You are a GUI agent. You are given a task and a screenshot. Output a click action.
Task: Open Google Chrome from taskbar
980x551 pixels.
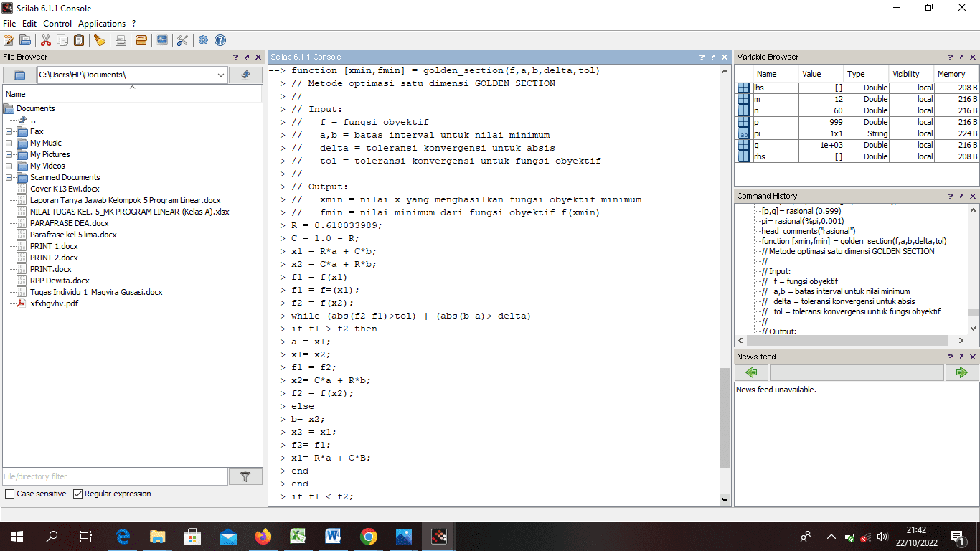[369, 536]
